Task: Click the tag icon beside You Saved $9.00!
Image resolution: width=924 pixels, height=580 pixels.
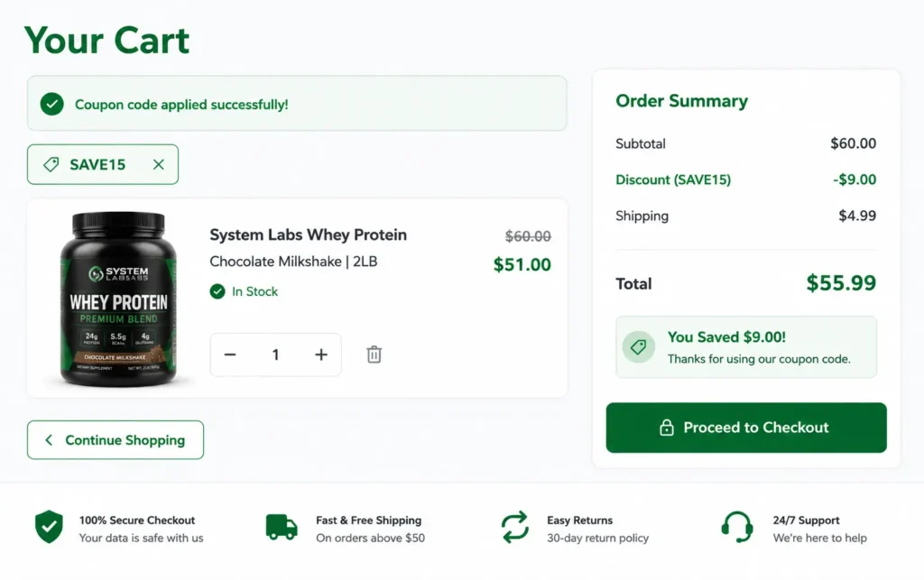Action: point(639,346)
